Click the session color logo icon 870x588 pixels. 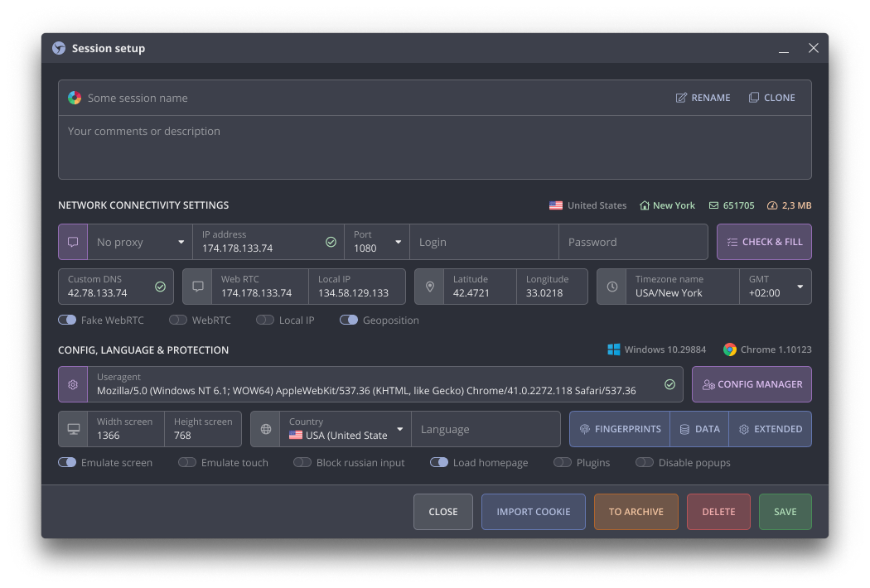tap(75, 99)
